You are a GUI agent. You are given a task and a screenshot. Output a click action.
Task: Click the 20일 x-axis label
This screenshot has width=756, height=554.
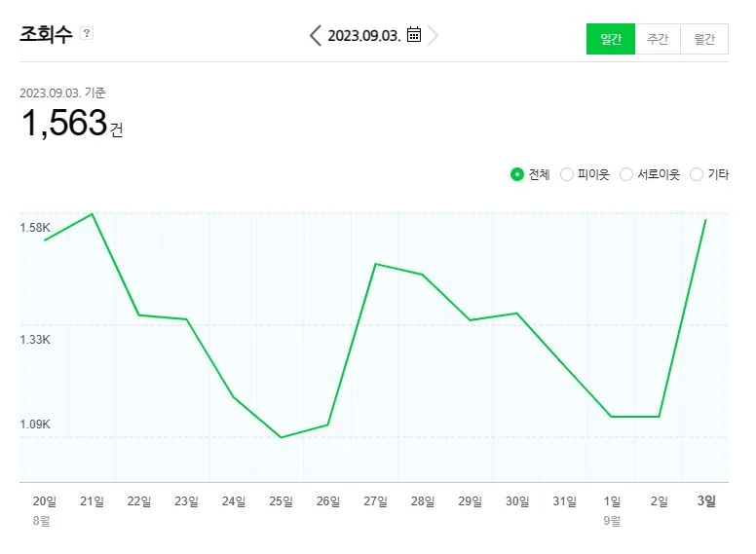[x=45, y=501]
